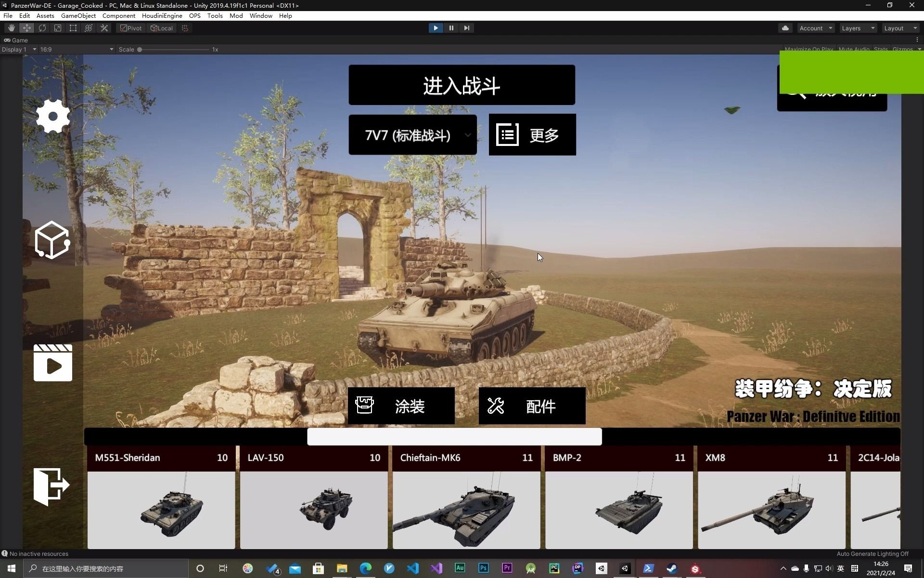Toggle Local handle rotation
Screen dimensions: 924x578
coord(162,28)
